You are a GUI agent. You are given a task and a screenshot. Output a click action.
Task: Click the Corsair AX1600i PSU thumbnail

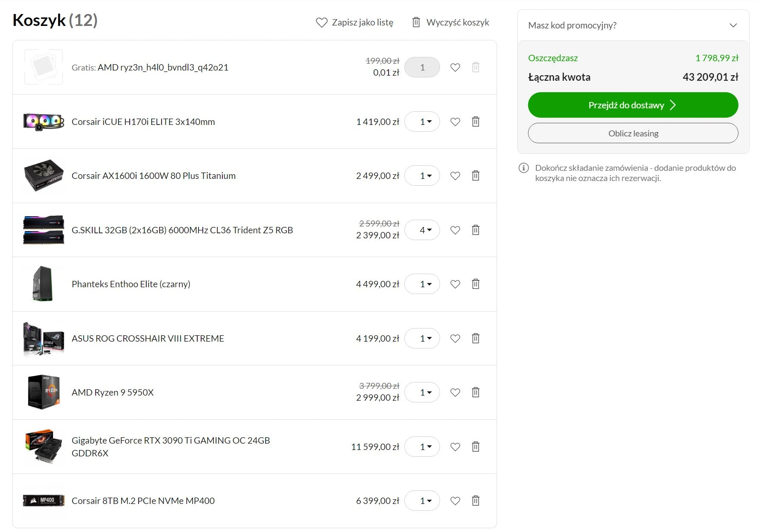44,175
